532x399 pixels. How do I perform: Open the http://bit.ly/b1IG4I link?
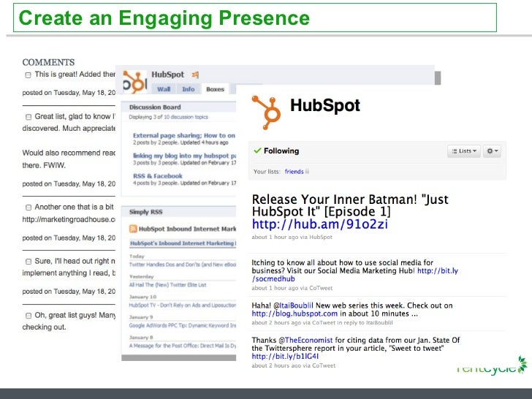coord(285,357)
